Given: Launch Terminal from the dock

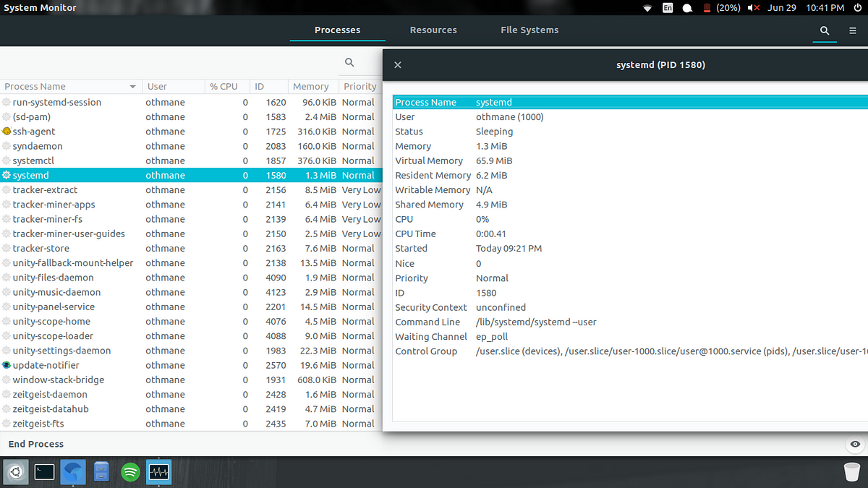Looking at the screenshot, I should pos(45,473).
